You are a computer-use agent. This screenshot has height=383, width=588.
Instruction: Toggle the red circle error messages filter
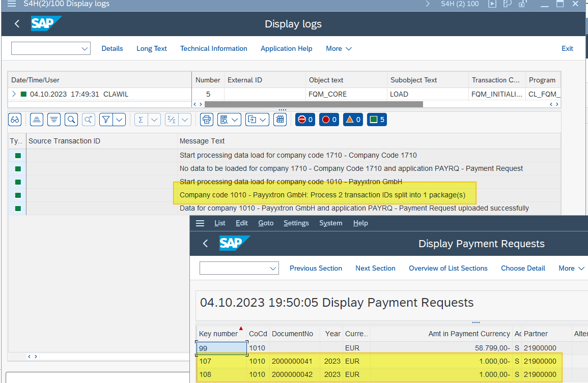pos(329,120)
